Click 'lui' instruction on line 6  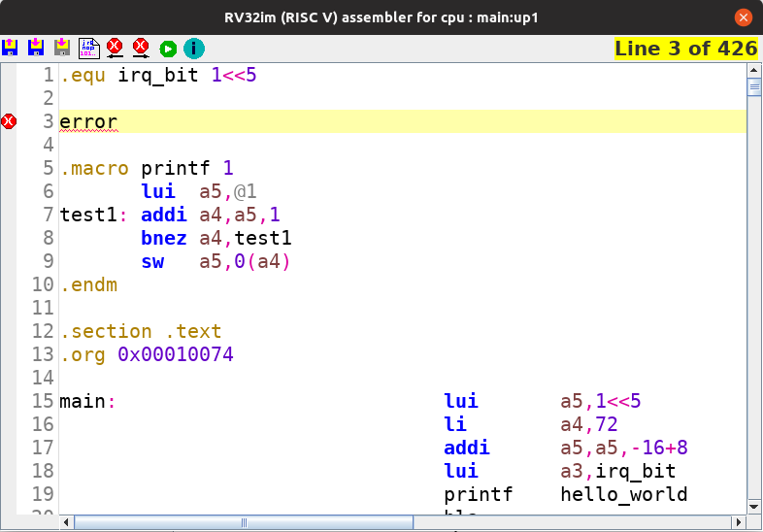click(158, 191)
